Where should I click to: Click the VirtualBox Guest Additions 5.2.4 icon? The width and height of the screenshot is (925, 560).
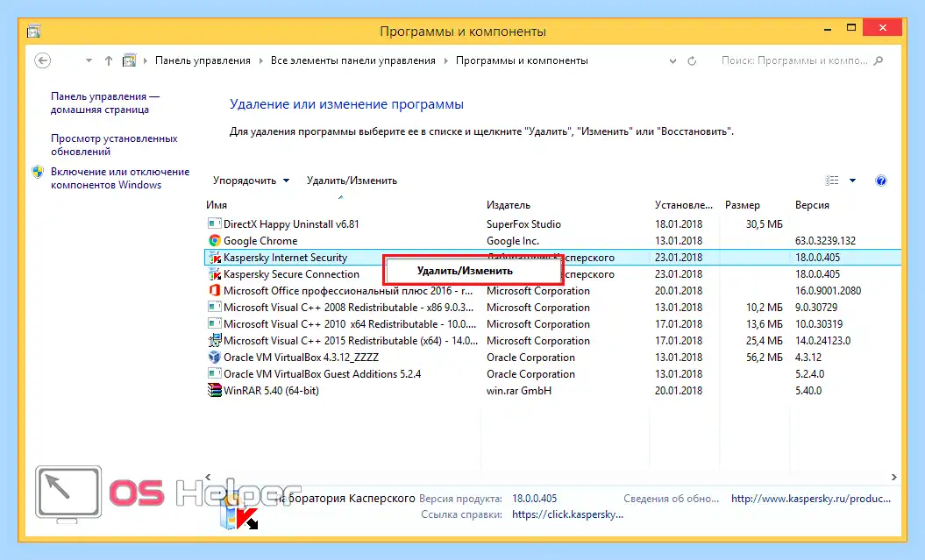pos(214,373)
